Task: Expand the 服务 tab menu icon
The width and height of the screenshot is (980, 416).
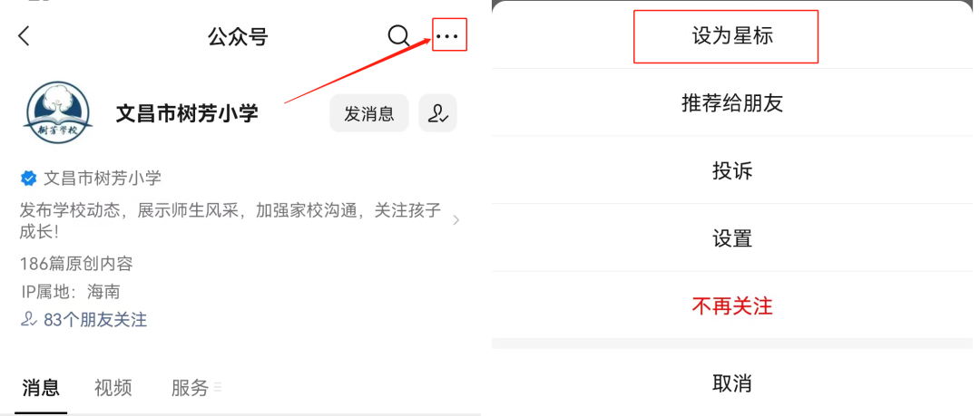Action: pyautogui.click(x=218, y=388)
